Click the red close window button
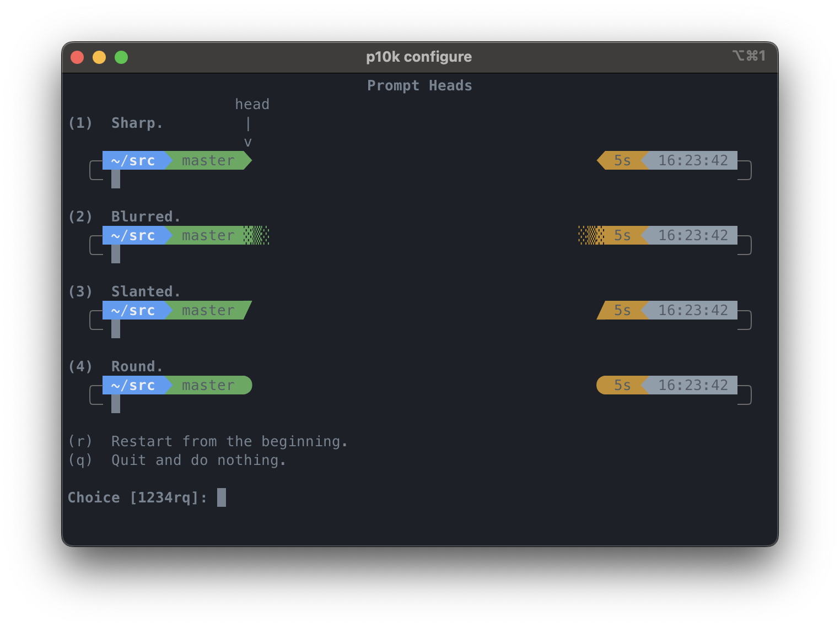 77,57
